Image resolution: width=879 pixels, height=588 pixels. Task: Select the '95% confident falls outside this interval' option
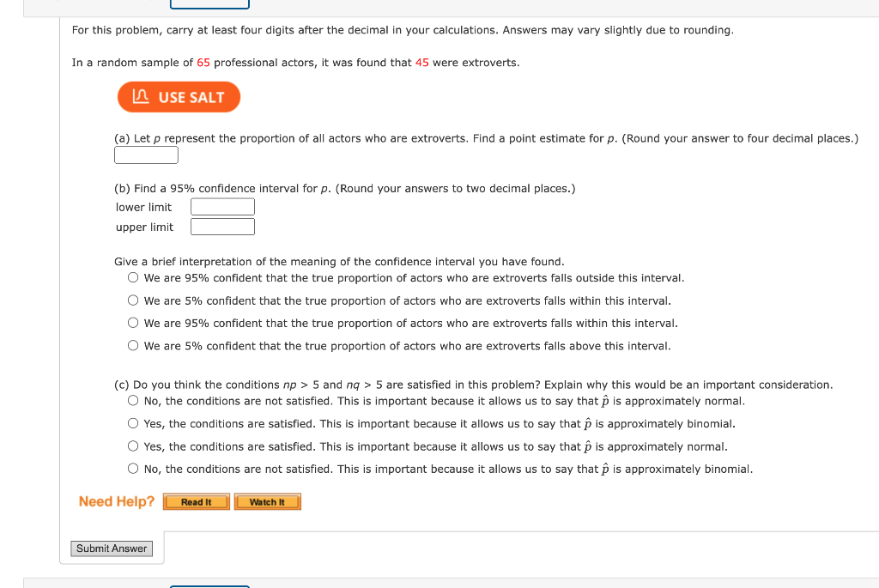point(133,276)
